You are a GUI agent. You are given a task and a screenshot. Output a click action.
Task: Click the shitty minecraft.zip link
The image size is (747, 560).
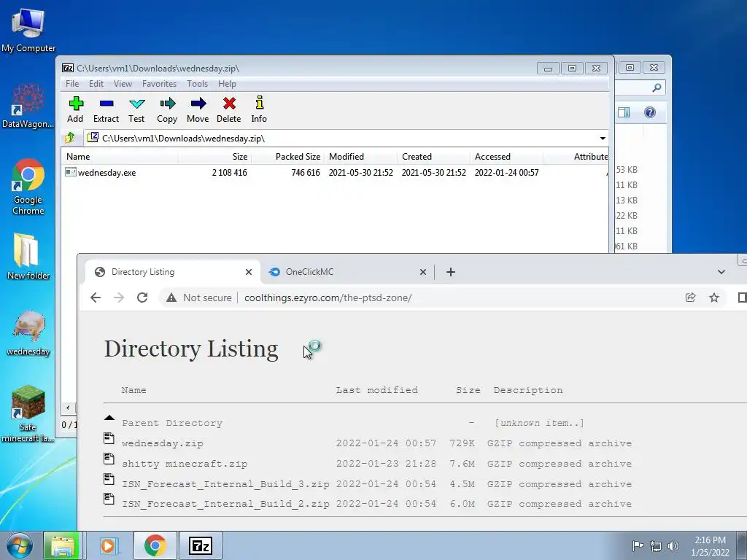[x=185, y=464]
